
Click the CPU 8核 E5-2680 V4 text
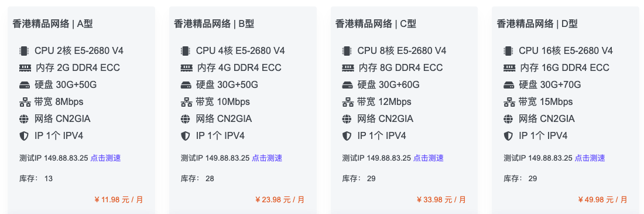pyautogui.click(x=402, y=50)
